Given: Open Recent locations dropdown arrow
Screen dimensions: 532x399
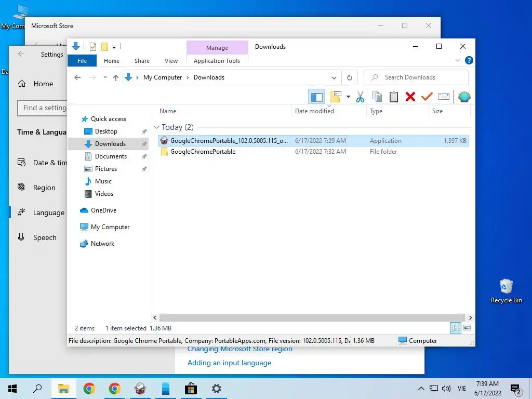Looking at the screenshot, I should (x=105, y=77).
